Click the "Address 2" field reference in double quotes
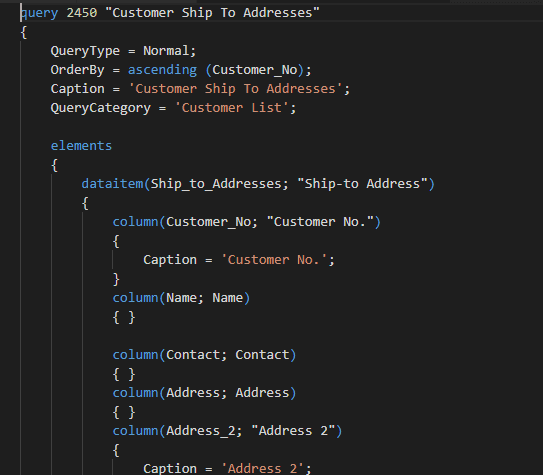 coord(293,431)
